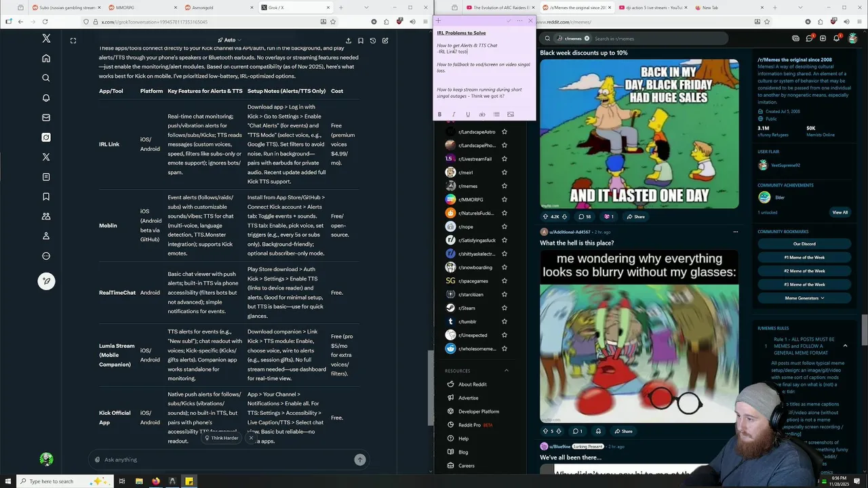868x488 pixels.
Task: Bookmark the Grok conversation
Action: click(361, 41)
